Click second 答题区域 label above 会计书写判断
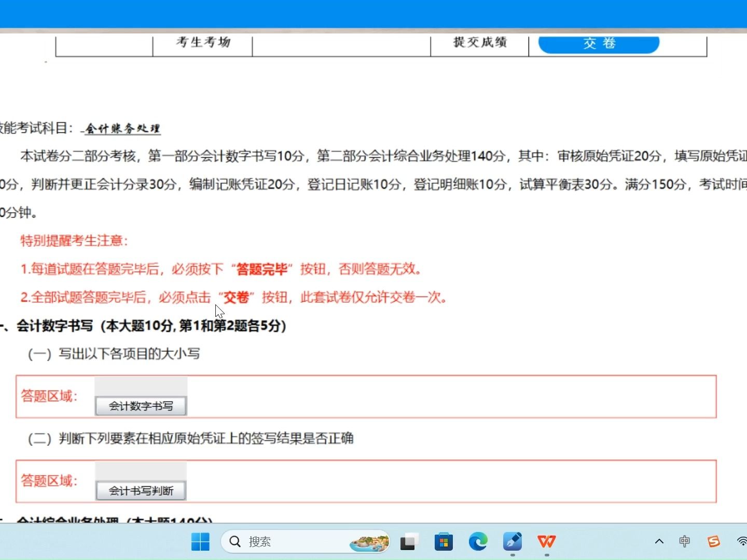This screenshot has height=560, width=747. pyautogui.click(x=49, y=481)
